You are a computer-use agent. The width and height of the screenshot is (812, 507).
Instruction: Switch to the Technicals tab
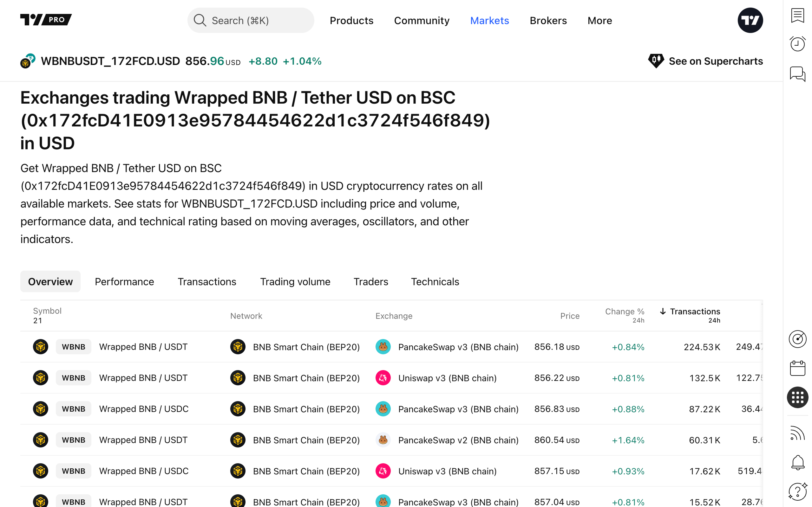pos(435,282)
